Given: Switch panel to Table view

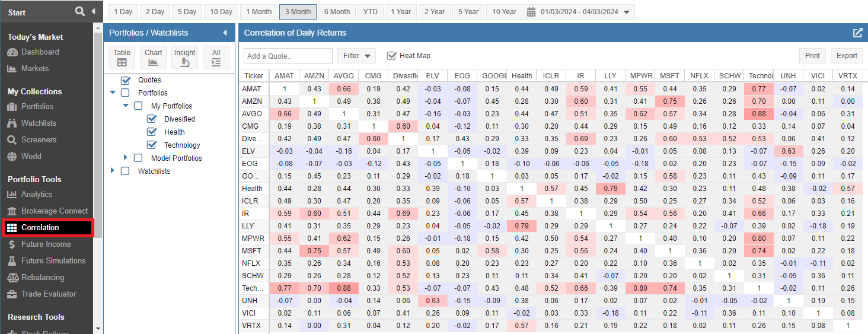Looking at the screenshot, I should point(122,58).
